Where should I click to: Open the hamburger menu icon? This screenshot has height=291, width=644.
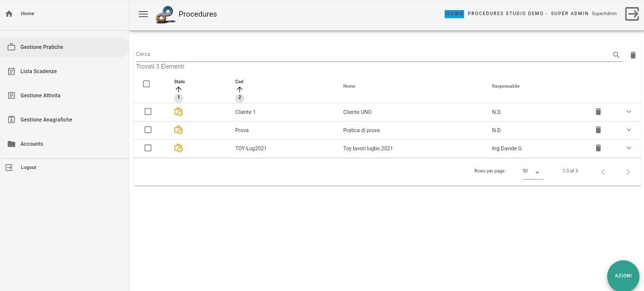click(x=143, y=14)
